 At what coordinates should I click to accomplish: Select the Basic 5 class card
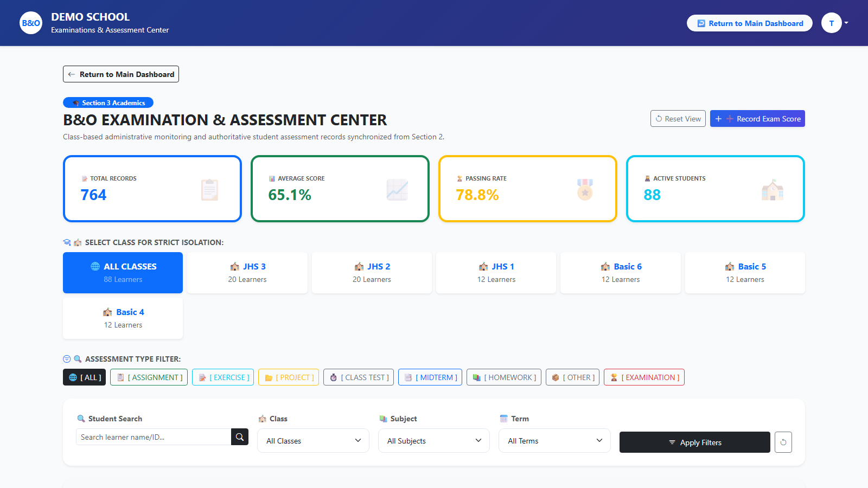click(x=745, y=273)
